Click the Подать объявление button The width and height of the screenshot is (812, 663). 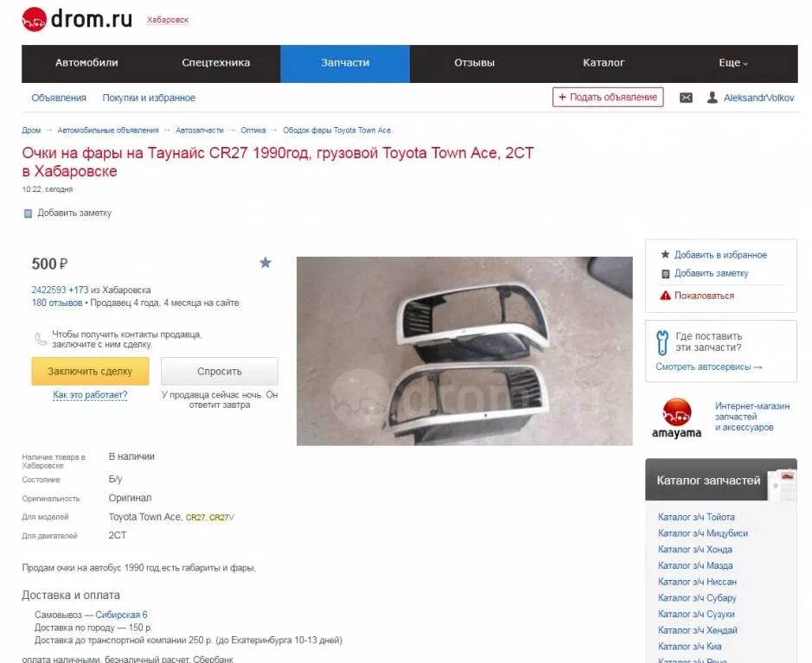[x=608, y=98]
